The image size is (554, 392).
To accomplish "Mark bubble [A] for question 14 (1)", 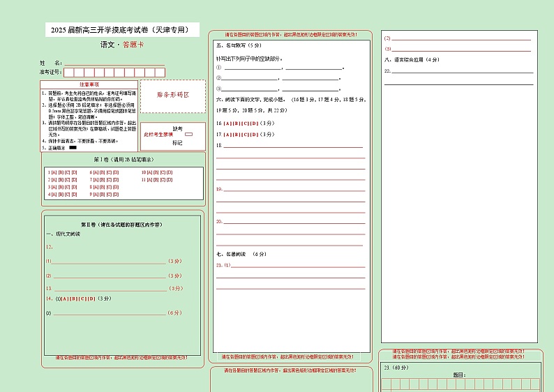I will click(x=65, y=299).
